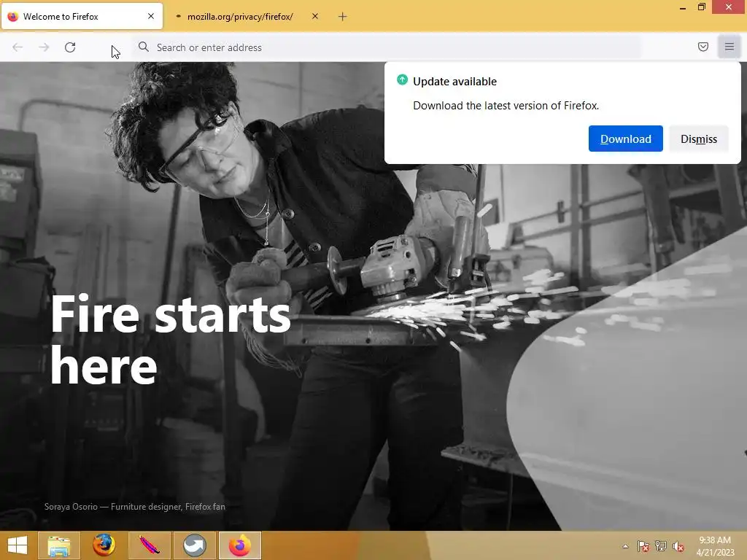The width and height of the screenshot is (747, 560).
Task: Go forward one page
Action: pyautogui.click(x=44, y=47)
